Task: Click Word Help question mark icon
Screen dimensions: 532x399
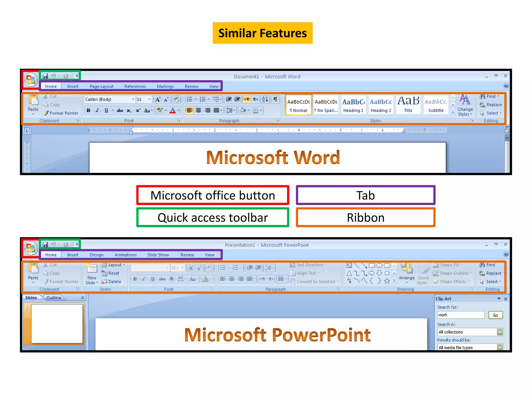Action: pyautogui.click(x=506, y=86)
